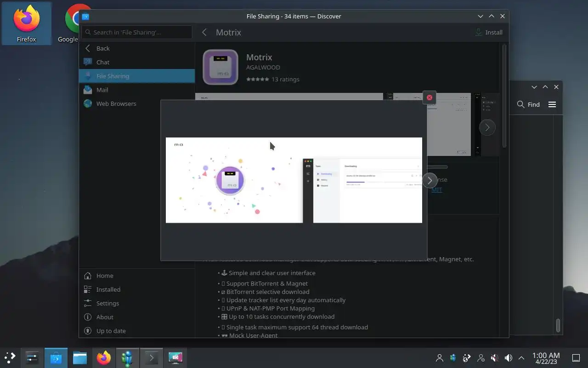Click the enlarged Motrix screenshot image
This screenshot has width=588, height=368.
(x=294, y=180)
